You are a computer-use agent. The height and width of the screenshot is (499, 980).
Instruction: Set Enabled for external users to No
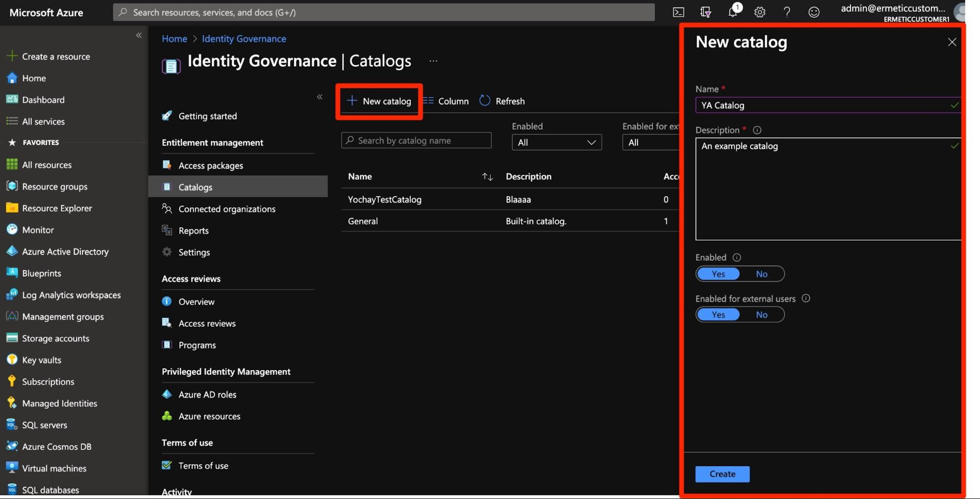[x=761, y=315]
